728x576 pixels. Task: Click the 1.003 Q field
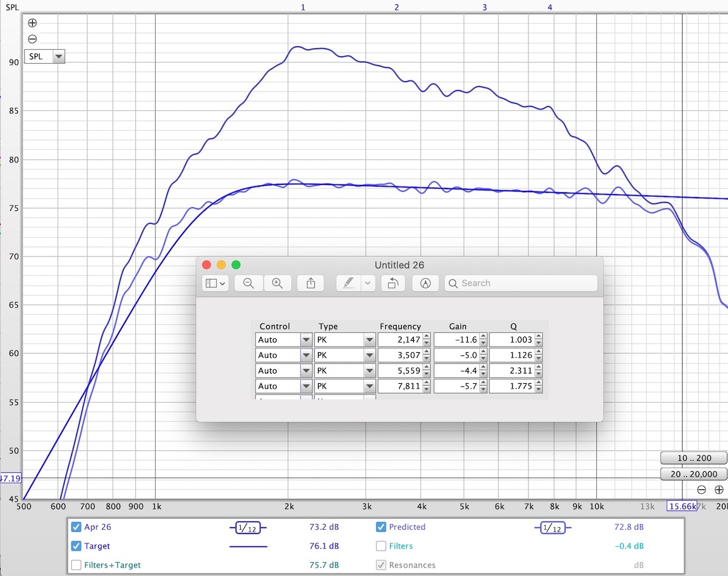(x=512, y=340)
